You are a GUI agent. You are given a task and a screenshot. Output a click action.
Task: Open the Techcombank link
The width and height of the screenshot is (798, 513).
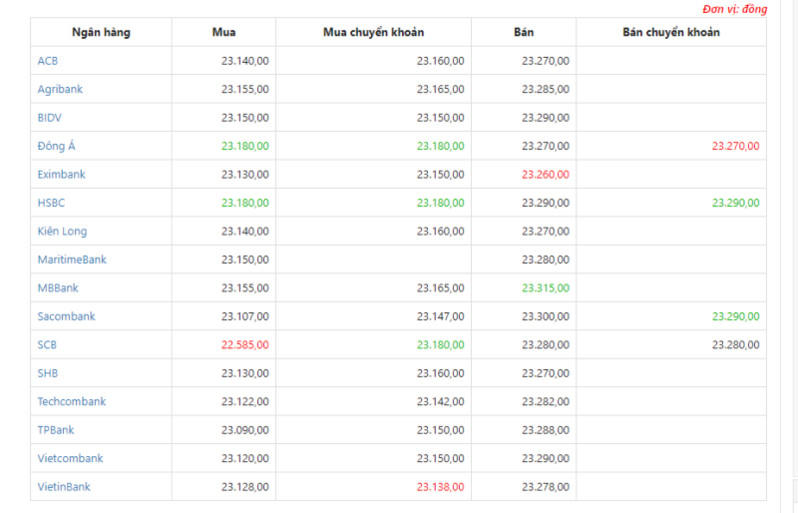coord(72,402)
